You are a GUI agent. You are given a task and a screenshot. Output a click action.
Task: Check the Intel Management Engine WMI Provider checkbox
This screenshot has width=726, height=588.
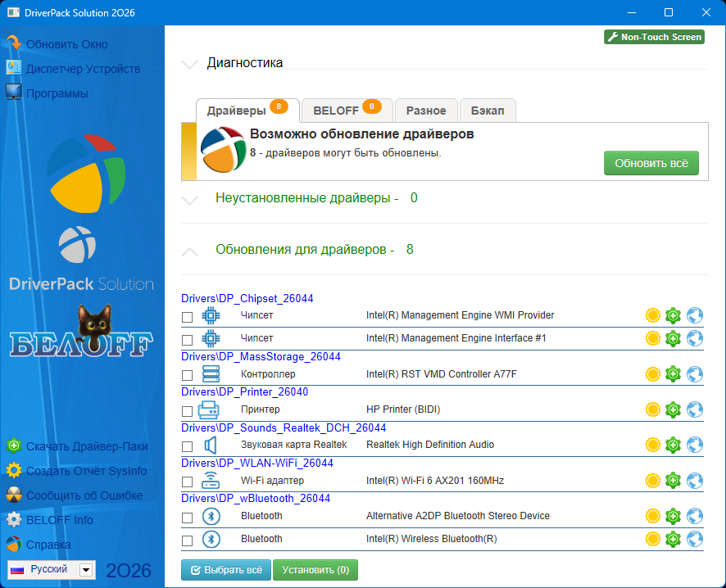pos(187,317)
